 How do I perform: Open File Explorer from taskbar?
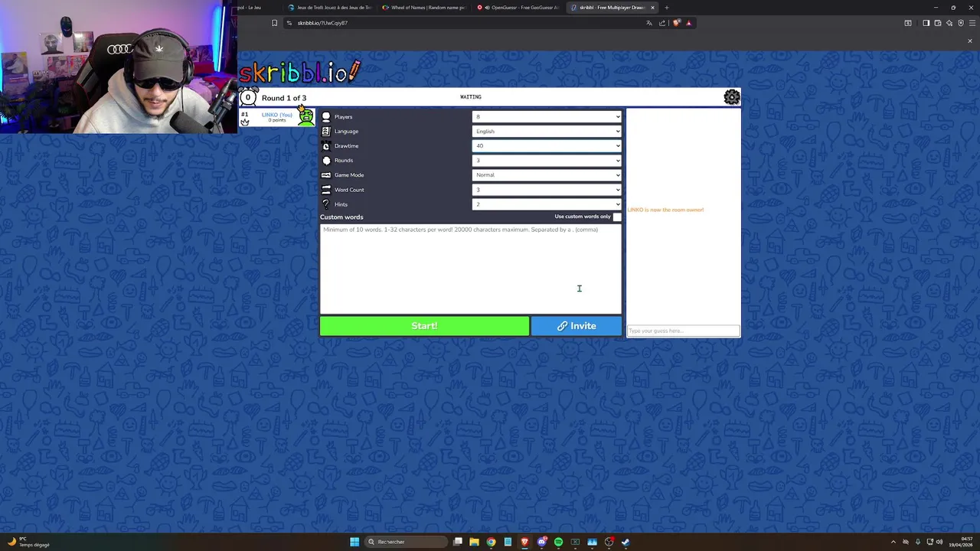click(474, 542)
